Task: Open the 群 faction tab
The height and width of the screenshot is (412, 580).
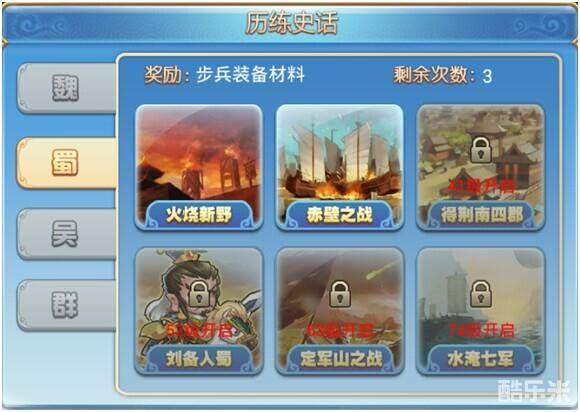Action: click(x=67, y=305)
